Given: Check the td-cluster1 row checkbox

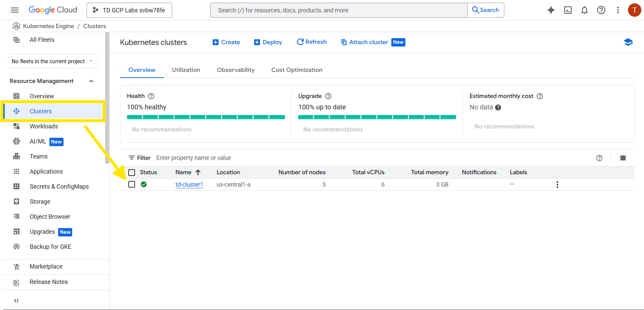Looking at the screenshot, I should coord(132,185).
